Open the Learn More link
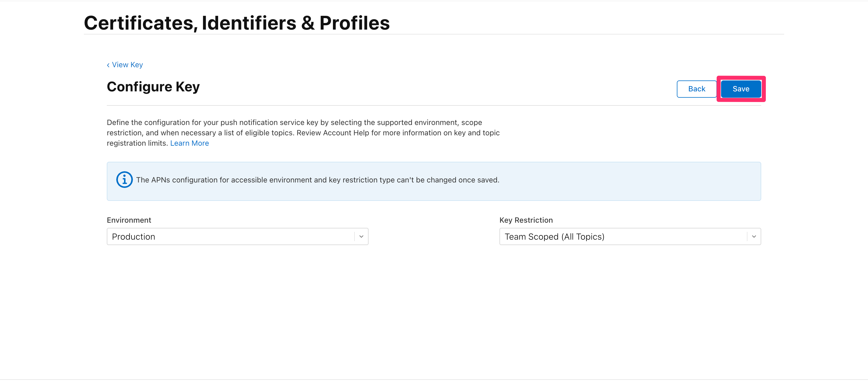Screen dimensions: 868x381 click(x=189, y=143)
